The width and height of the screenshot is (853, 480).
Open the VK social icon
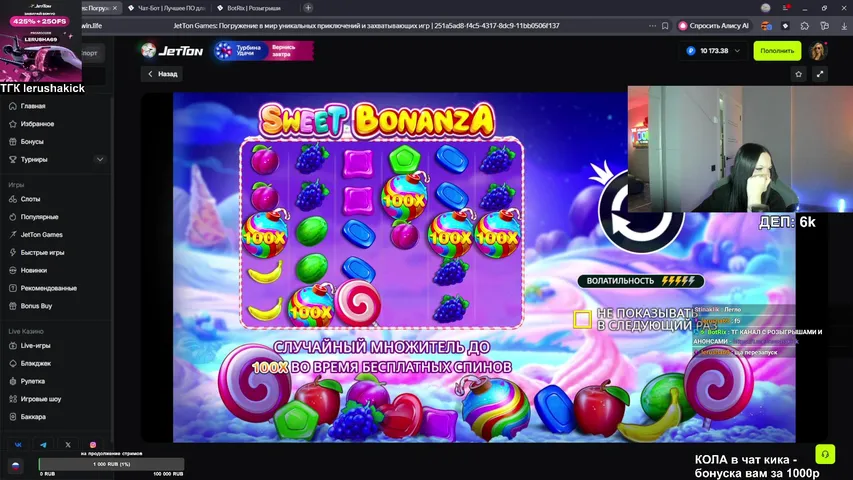click(18, 445)
